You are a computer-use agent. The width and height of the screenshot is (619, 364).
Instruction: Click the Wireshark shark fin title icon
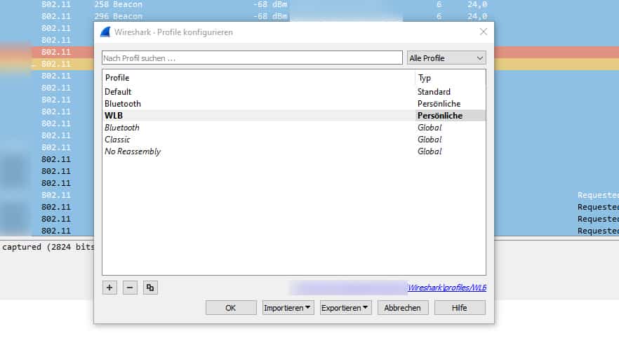pos(105,32)
